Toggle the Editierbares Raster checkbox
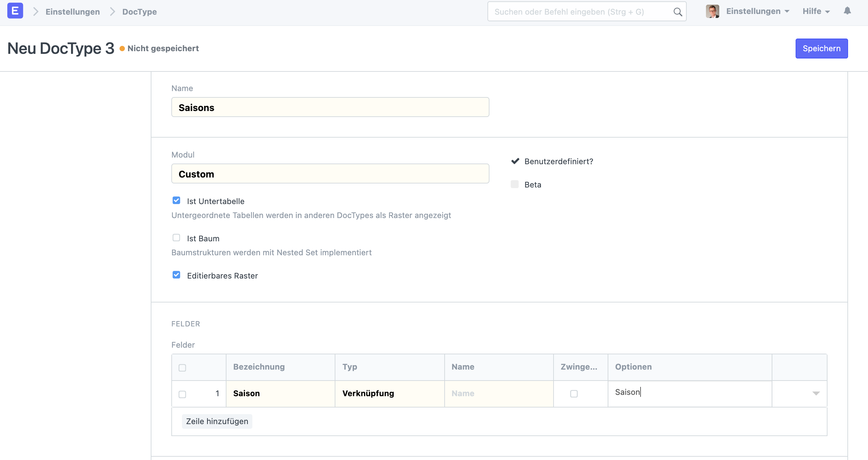This screenshot has height=460, width=868. click(176, 275)
